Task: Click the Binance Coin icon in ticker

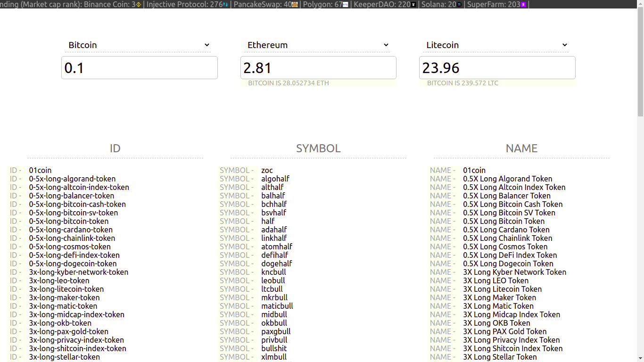Action: (139, 5)
